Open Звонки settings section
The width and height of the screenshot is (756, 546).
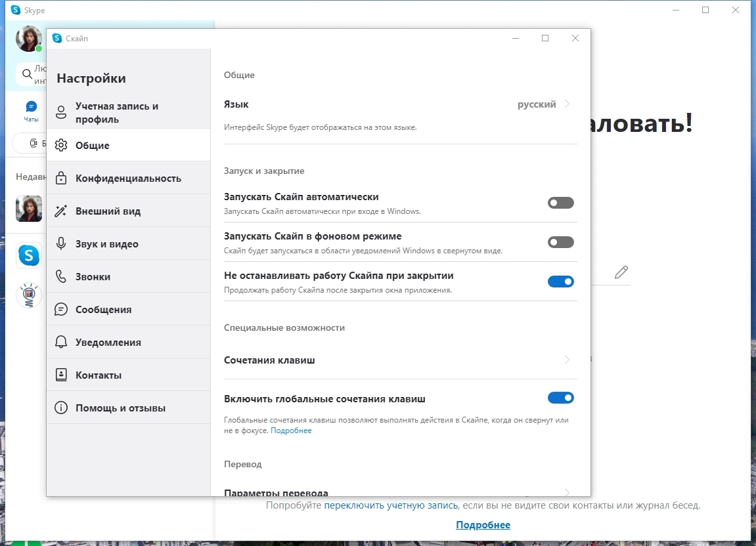coord(128,276)
